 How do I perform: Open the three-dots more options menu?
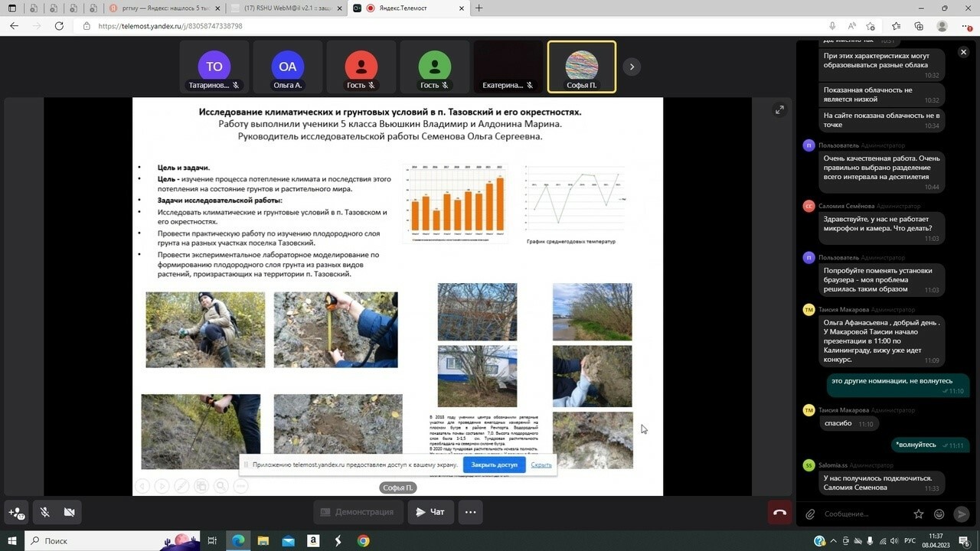pyautogui.click(x=470, y=512)
